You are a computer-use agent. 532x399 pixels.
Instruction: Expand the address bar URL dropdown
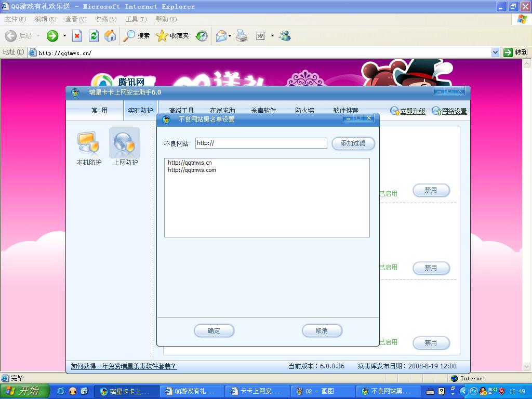click(495, 52)
